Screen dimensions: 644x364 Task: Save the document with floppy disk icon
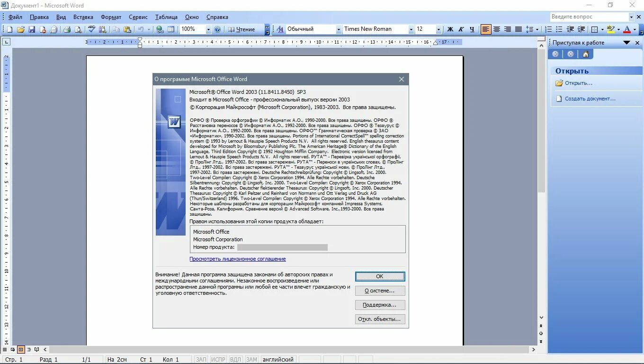pos(32,29)
